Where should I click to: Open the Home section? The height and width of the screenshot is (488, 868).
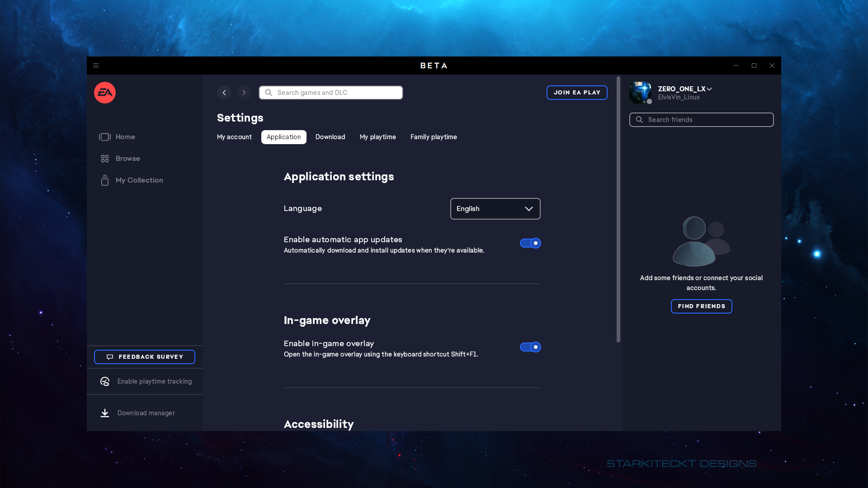tap(125, 136)
